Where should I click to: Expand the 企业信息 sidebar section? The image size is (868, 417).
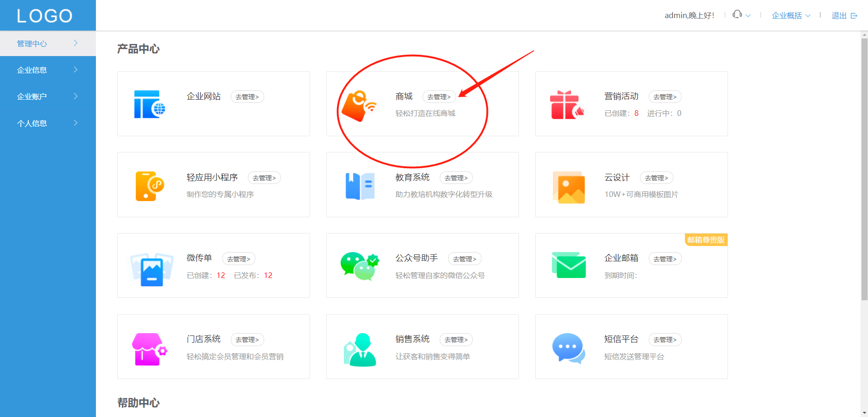point(48,69)
